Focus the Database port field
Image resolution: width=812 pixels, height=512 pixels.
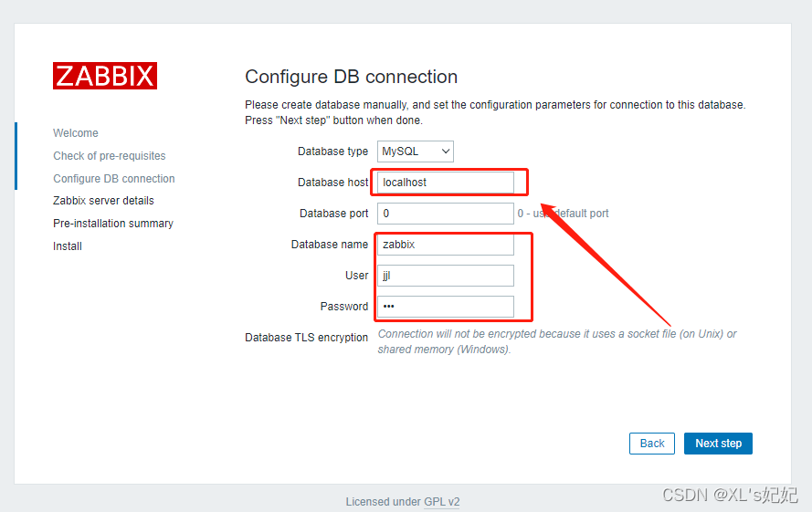446,214
